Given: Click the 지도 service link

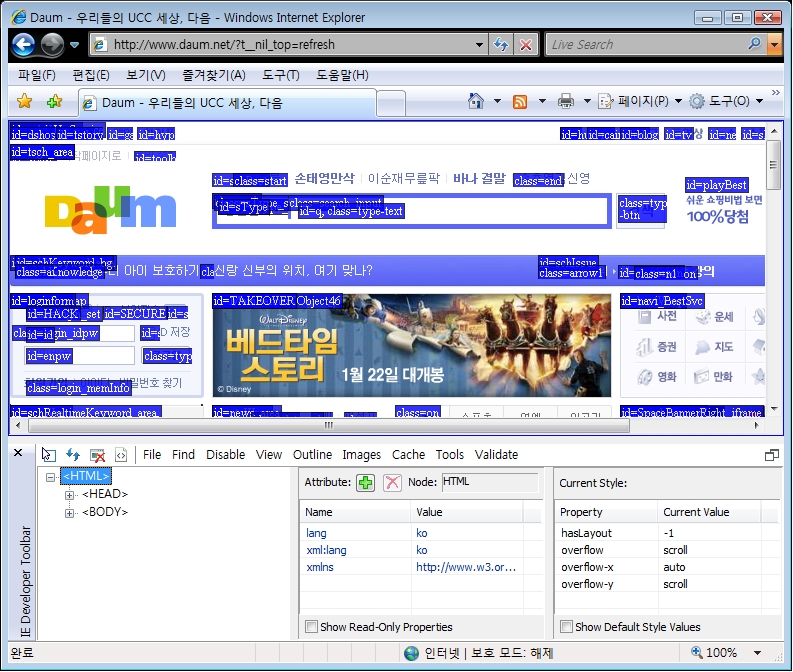Looking at the screenshot, I should 715,347.
